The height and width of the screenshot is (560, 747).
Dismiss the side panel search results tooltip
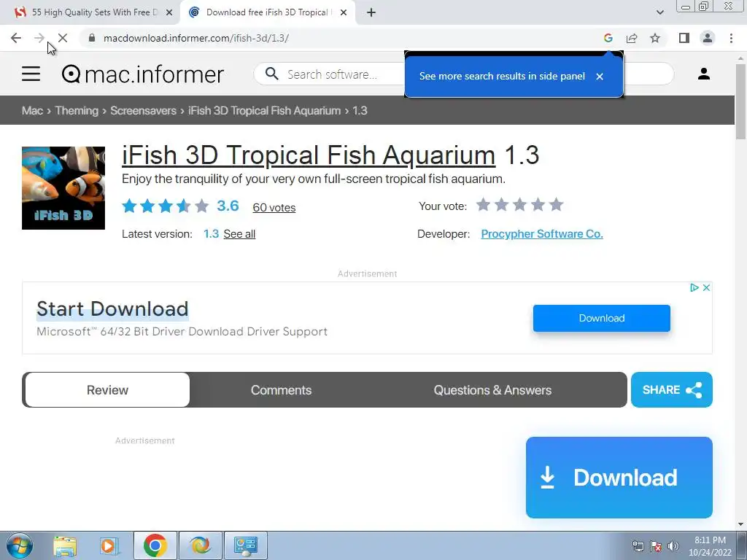pyautogui.click(x=600, y=76)
